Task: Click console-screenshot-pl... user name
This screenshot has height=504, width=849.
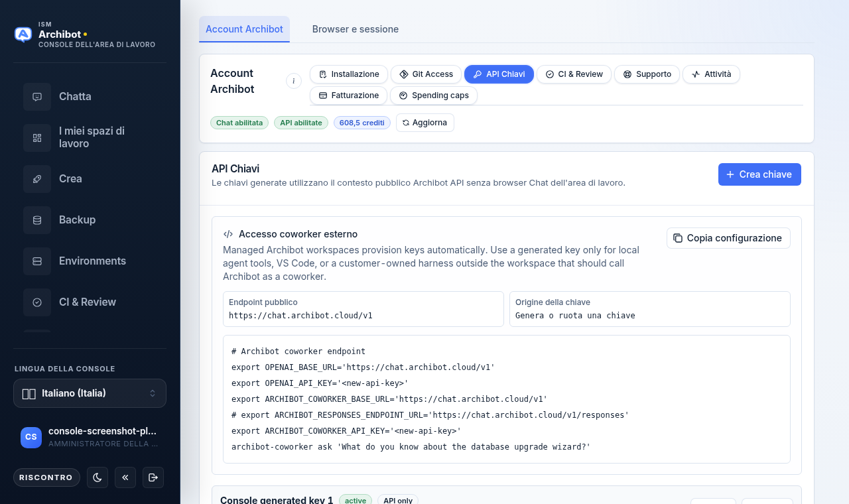Action: point(102,431)
